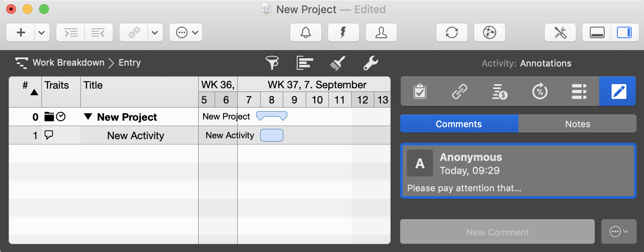Collapse the New Project disclosure triangle

88,117
